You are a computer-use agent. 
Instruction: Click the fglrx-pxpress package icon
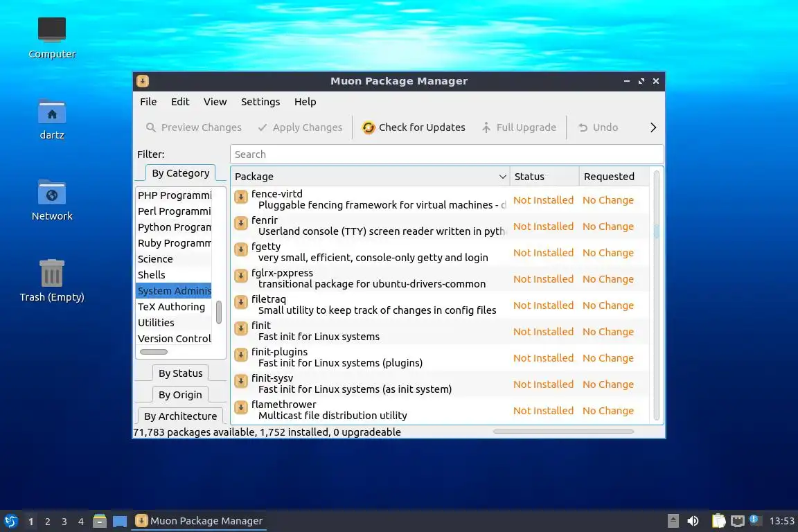pyautogui.click(x=241, y=276)
